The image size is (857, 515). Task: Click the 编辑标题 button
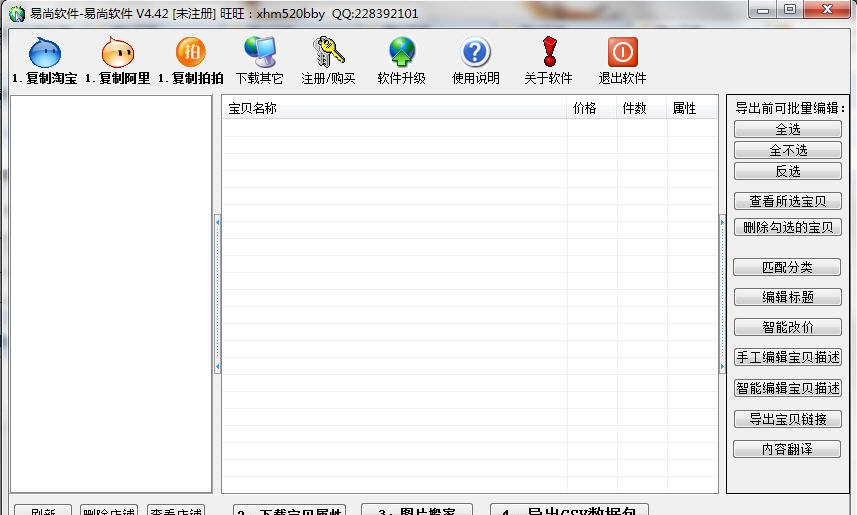[x=788, y=297]
